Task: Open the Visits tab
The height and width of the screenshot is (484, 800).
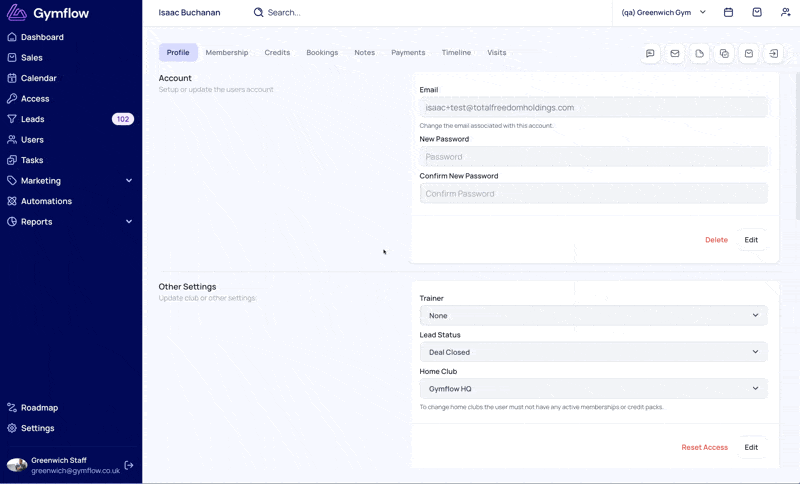Action: [496, 53]
